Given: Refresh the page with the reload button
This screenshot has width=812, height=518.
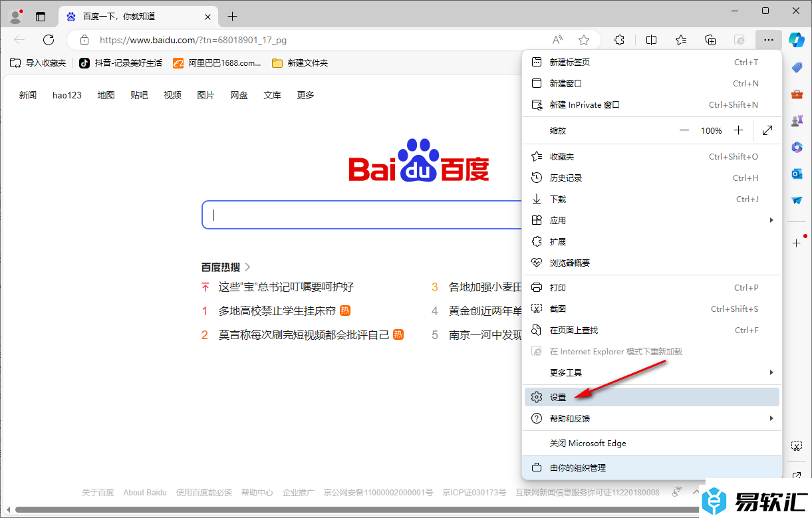Looking at the screenshot, I should click(49, 40).
